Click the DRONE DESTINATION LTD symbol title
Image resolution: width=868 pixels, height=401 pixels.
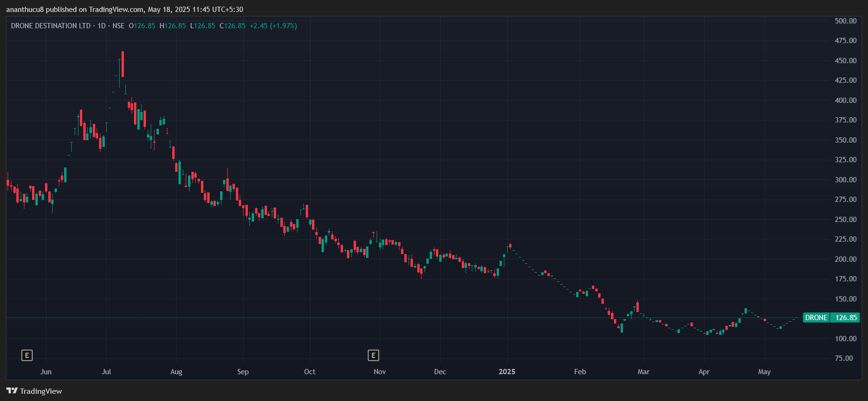click(x=51, y=26)
